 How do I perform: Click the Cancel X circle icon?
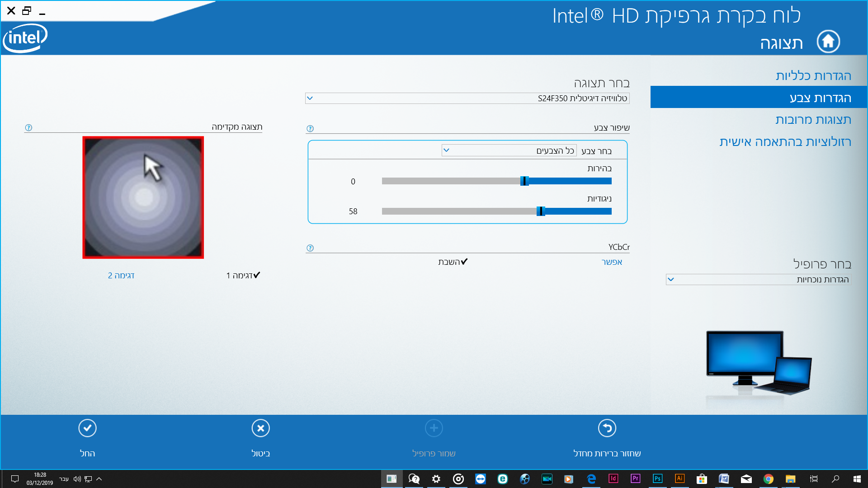click(x=261, y=428)
